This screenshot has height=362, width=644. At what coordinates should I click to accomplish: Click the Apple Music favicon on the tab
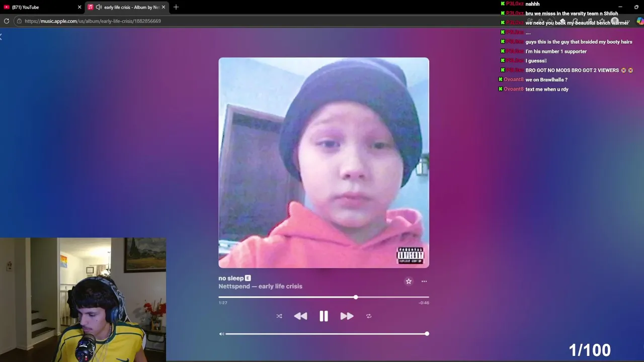click(x=91, y=7)
